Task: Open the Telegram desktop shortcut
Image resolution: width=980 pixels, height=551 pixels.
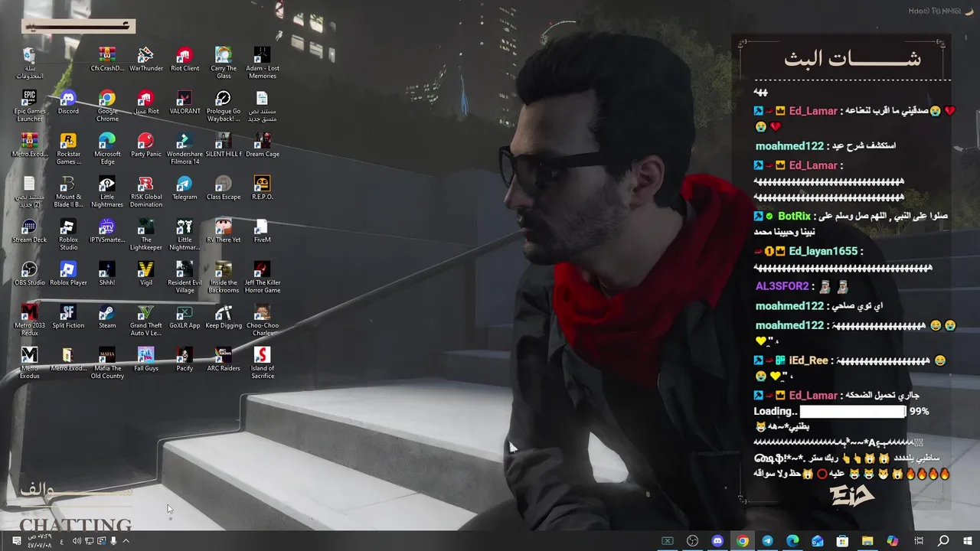Action: click(185, 187)
